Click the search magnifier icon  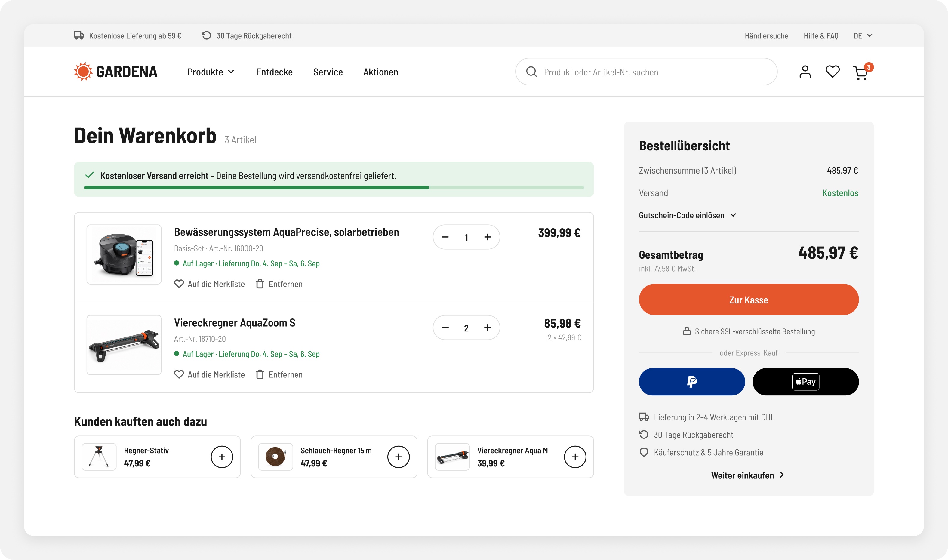point(531,72)
